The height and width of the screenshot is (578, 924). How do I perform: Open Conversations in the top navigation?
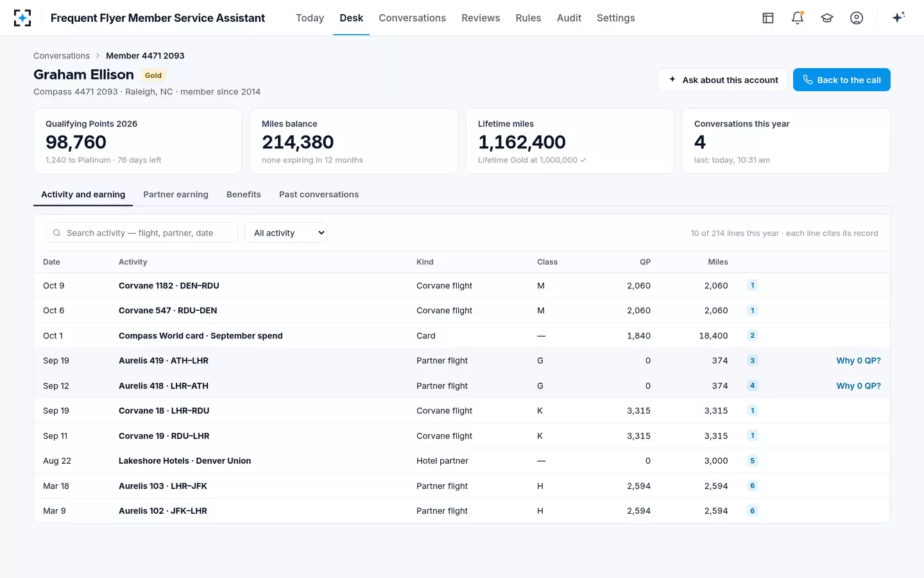tap(412, 18)
